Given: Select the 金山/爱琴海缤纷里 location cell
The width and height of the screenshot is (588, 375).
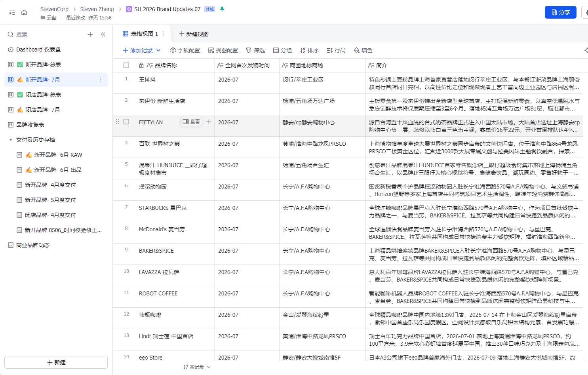Looking at the screenshot, I should click(323, 318).
